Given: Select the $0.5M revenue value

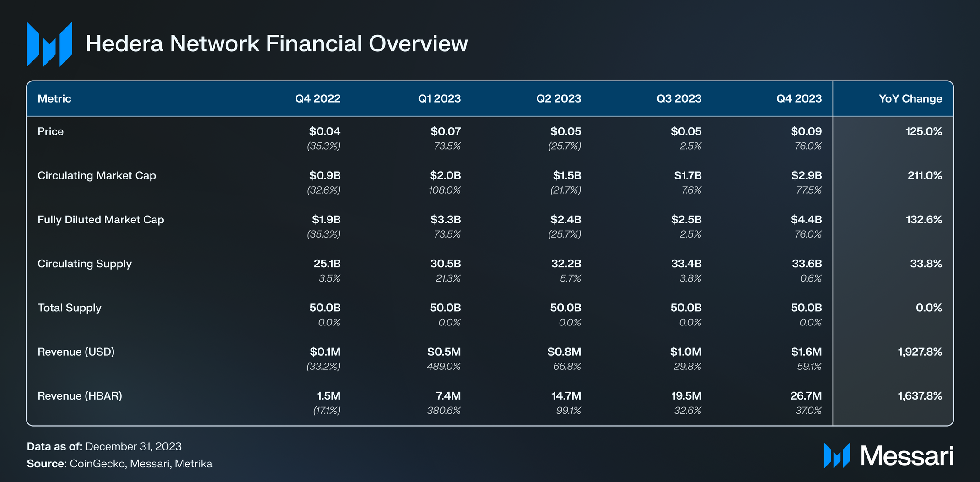Looking at the screenshot, I should (444, 352).
